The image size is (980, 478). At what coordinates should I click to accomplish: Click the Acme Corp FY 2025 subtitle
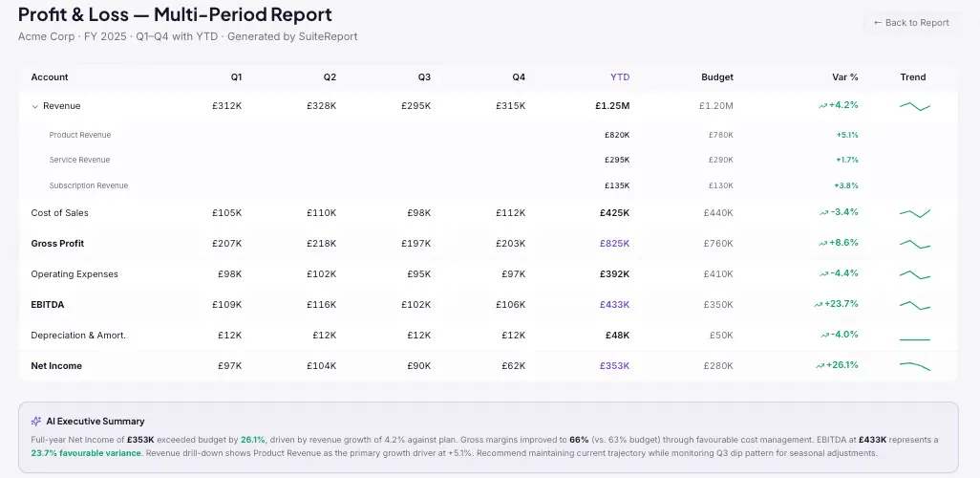pos(187,37)
